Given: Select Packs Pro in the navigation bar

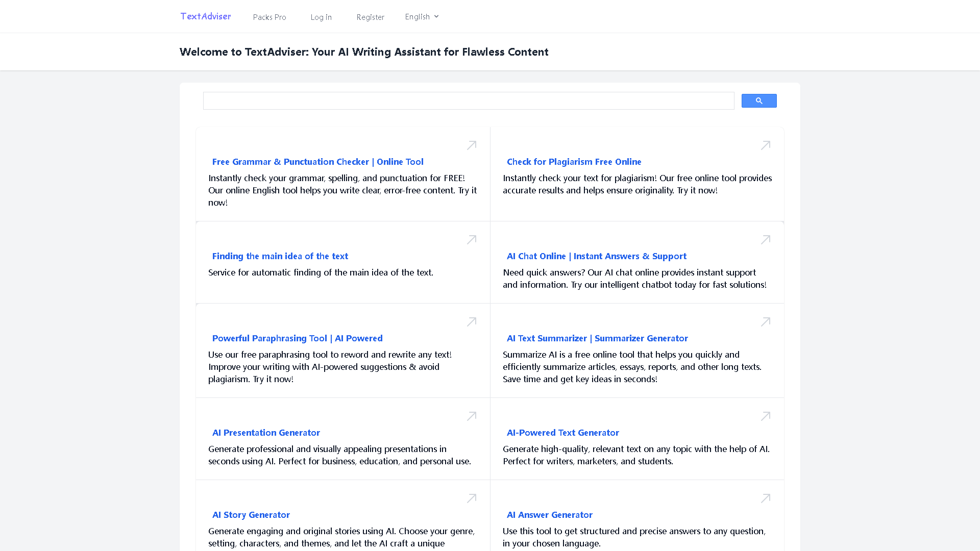Looking at the screenshot, I should [269, 17].
